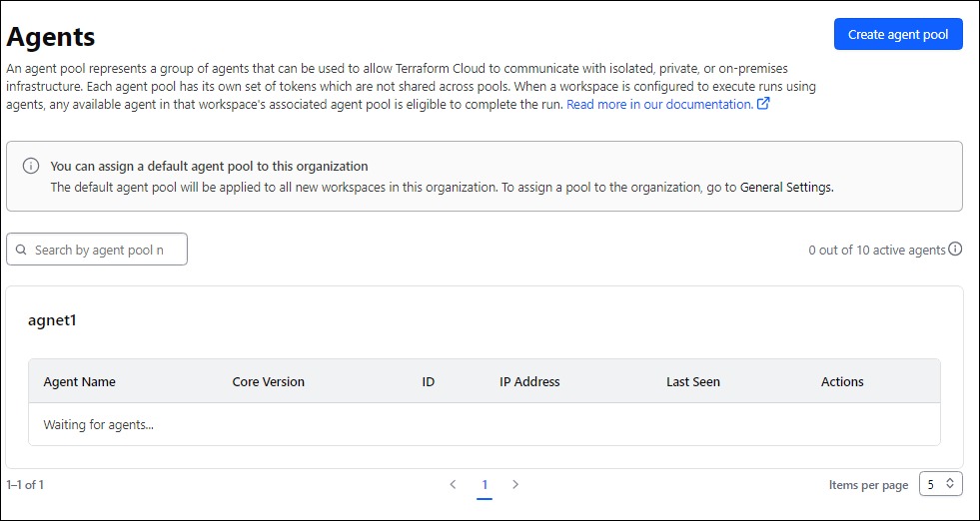Click the 'Items per page' label
This screenshot has height=521, width=980.
coord(868,485)
